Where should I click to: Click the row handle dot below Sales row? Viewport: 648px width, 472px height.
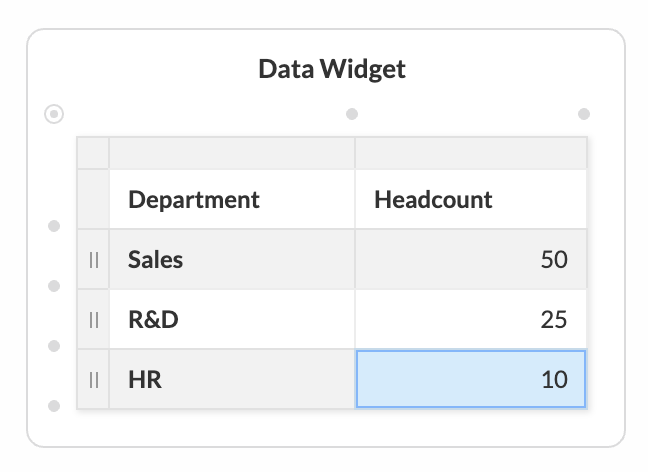(x=54, y=286)
